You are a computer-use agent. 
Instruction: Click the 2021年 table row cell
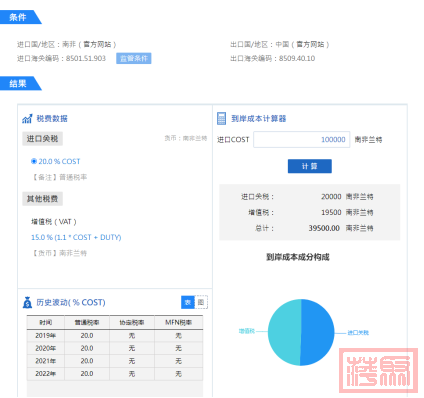coord(46,361)
